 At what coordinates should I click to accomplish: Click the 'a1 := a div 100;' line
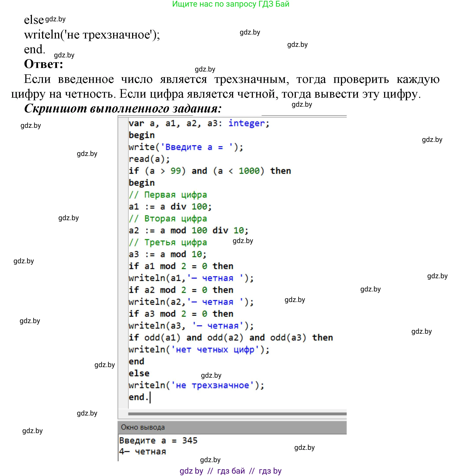pyautogui.click(x=170, y=207)
